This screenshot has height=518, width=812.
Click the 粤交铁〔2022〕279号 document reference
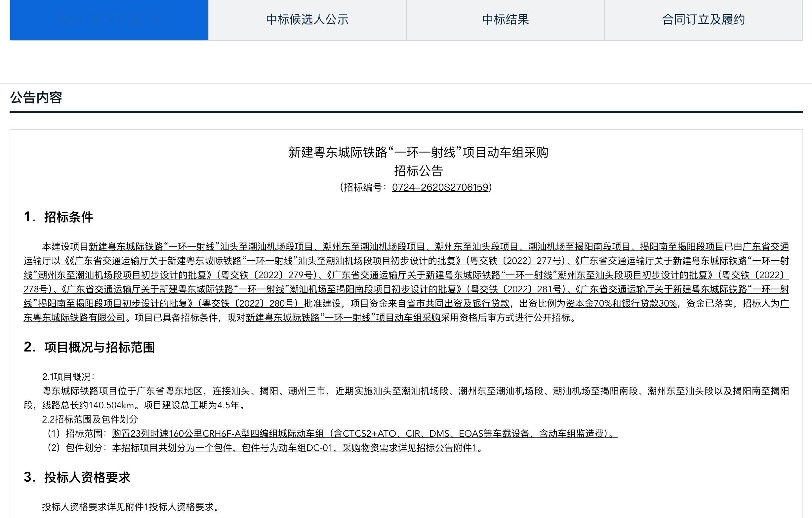[x=268, y=275]
